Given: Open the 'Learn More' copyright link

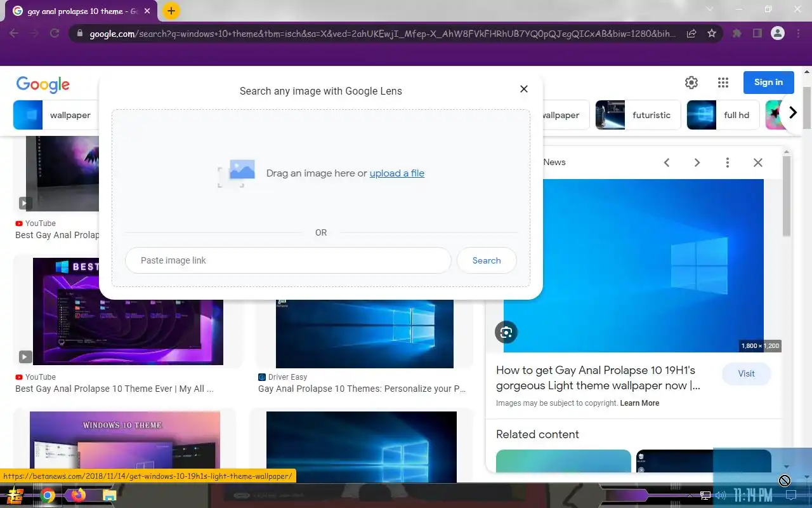Looking at the screenshot, I should (x=639, y=403).
